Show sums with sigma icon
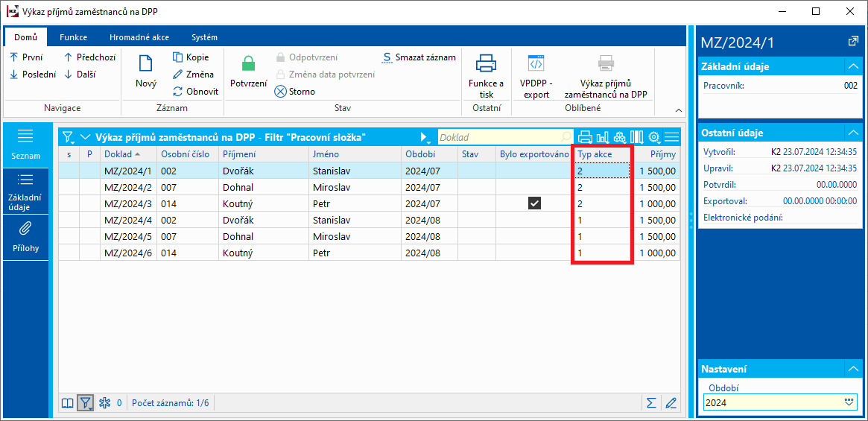Image resolution: width=868 pixels, height=421 pixels. (x=652, y=403)
